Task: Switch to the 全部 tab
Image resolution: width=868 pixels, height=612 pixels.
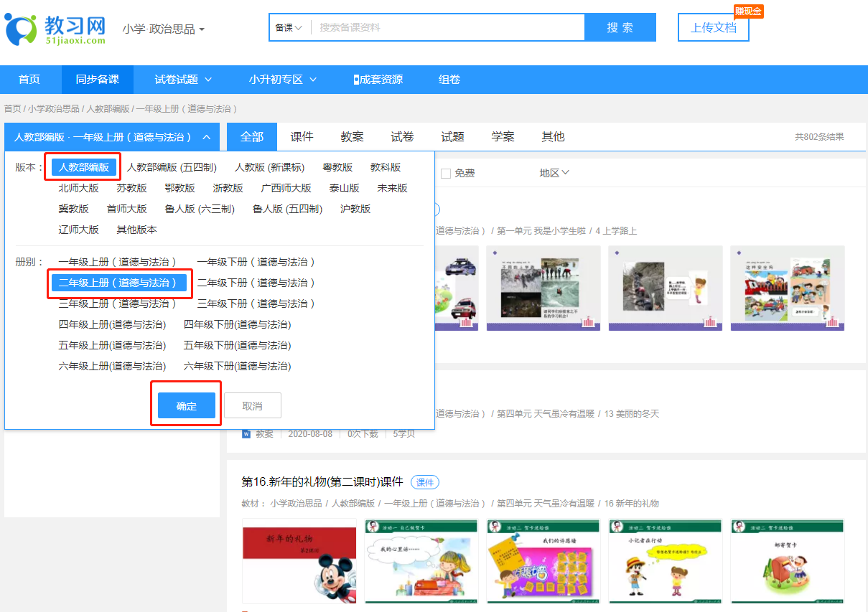Action: tap(252, 136)
